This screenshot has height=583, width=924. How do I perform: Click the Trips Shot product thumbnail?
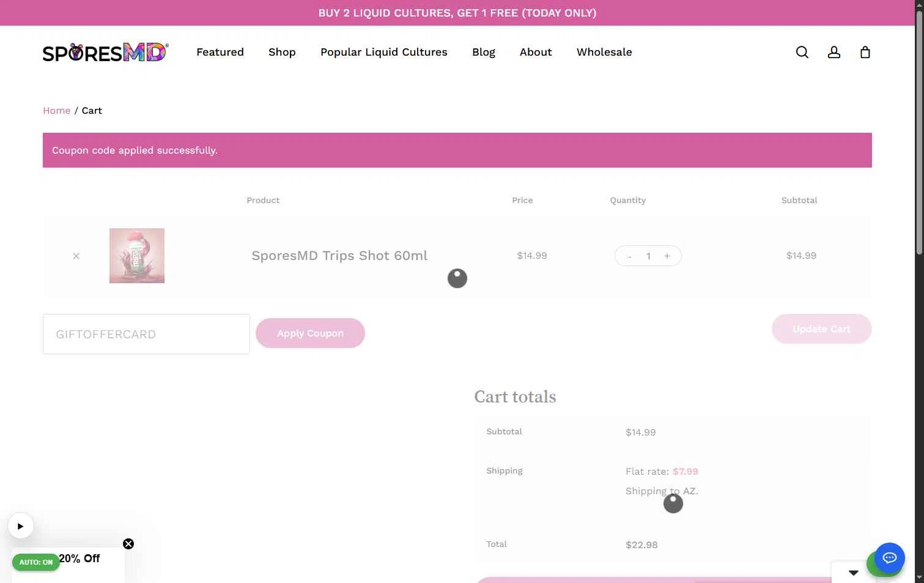(x=137, y=256)
